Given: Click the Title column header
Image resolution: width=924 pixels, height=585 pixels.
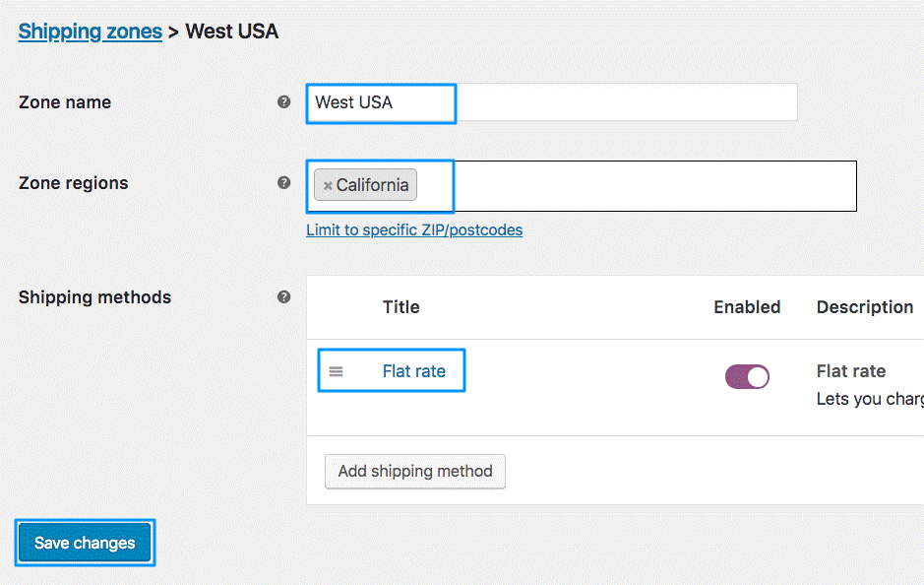Looking at the screenshot, I should pyautogui.click(x=400, y=307).
